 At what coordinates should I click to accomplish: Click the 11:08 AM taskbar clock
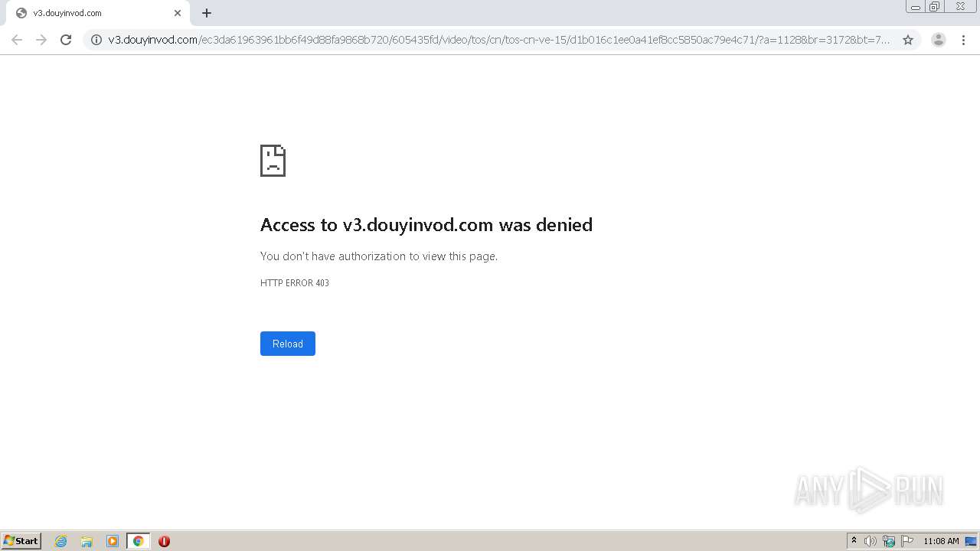941,541
